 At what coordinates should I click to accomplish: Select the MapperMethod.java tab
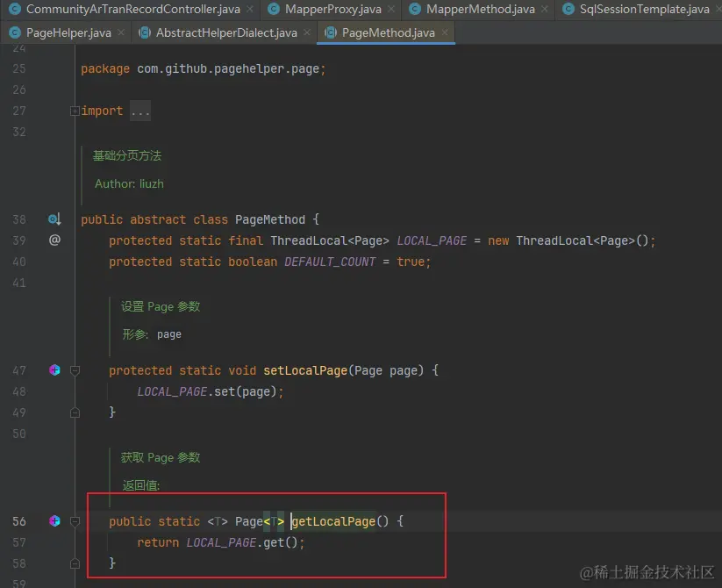tap(480, 9)
